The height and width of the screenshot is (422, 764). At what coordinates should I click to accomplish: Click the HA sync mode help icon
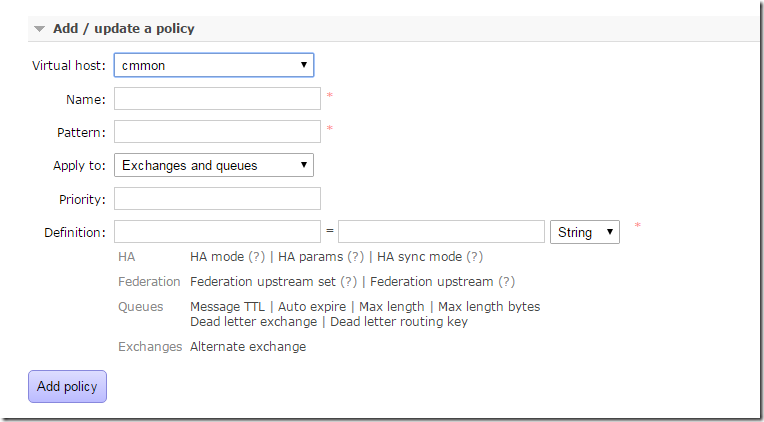coord(474,257)
